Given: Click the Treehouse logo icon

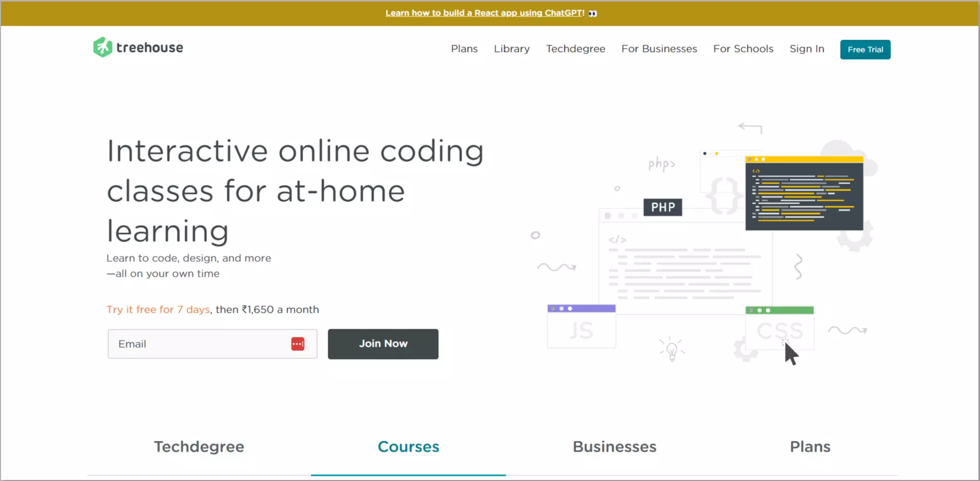Looking at the screenshot, I should point(102,47).
